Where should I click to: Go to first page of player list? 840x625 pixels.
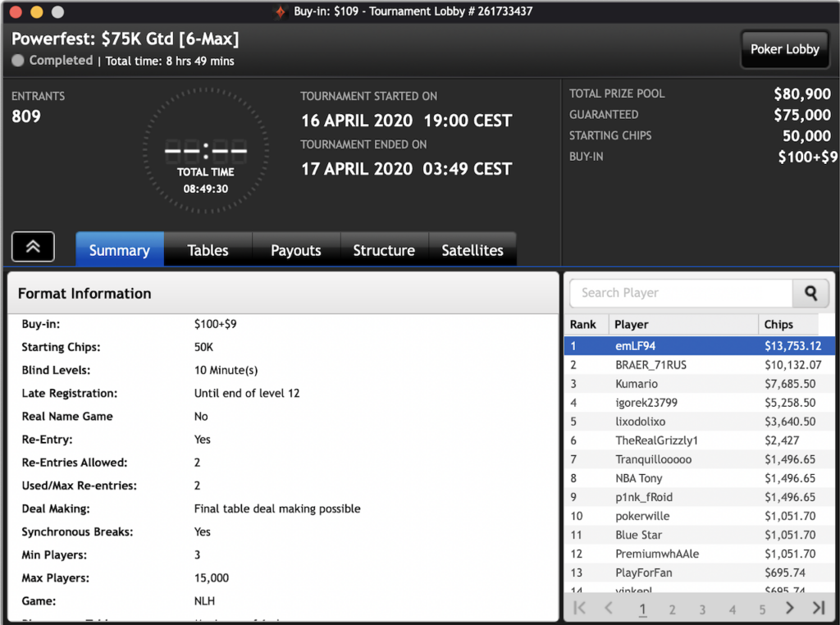(580, 608)
